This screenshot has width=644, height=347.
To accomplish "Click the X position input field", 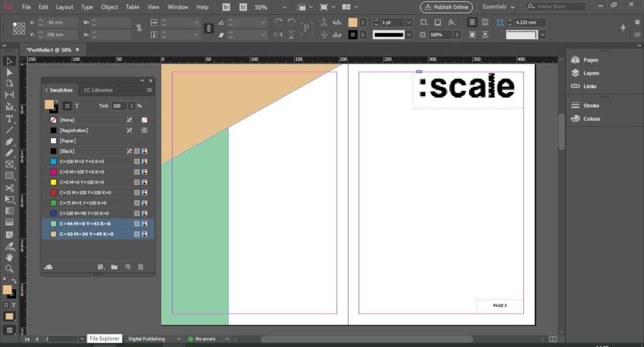I will coord(60,23).
